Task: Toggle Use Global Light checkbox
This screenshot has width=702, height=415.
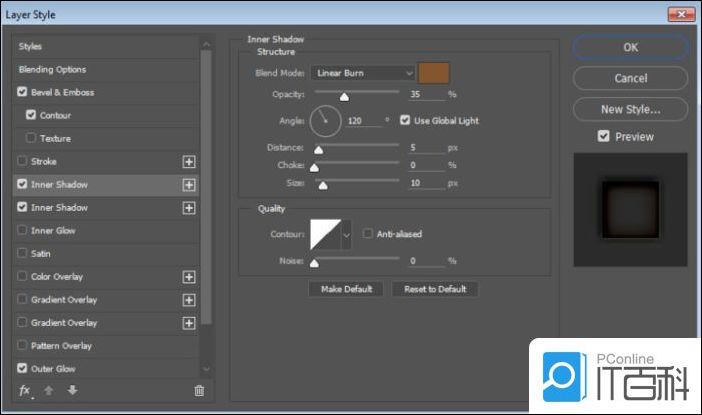Action: tap(405, 120)
